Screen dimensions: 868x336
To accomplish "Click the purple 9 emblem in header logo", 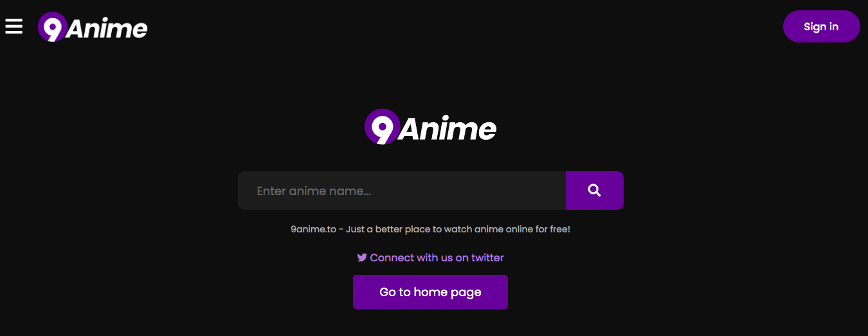I will pos(52,27).
